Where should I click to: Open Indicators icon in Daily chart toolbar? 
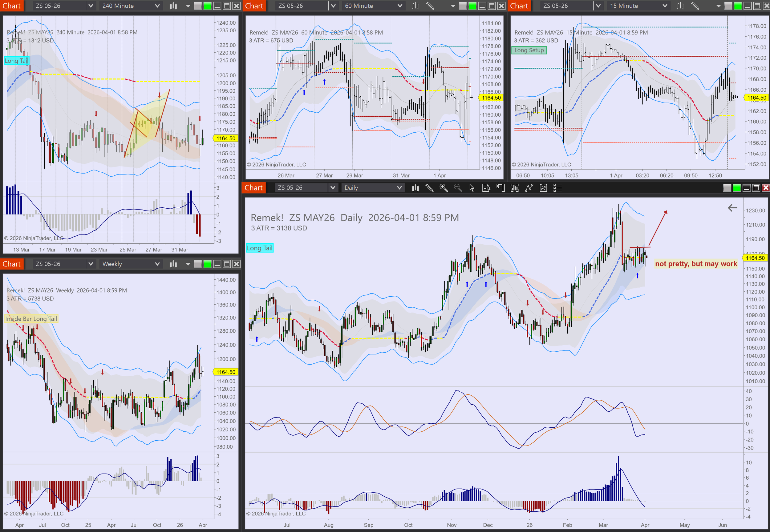point(529,188)
